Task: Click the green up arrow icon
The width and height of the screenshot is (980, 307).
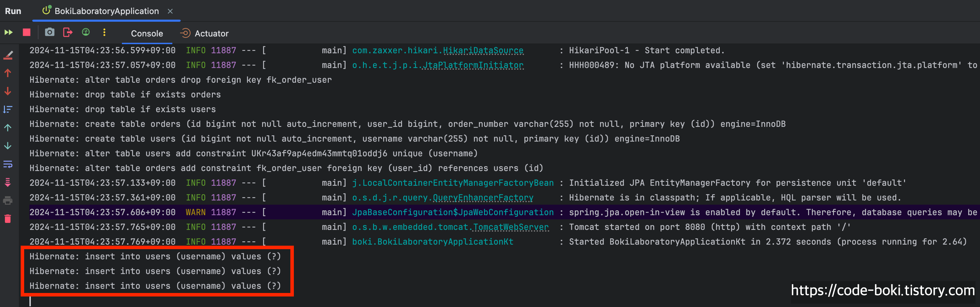Action: point(8,128)
